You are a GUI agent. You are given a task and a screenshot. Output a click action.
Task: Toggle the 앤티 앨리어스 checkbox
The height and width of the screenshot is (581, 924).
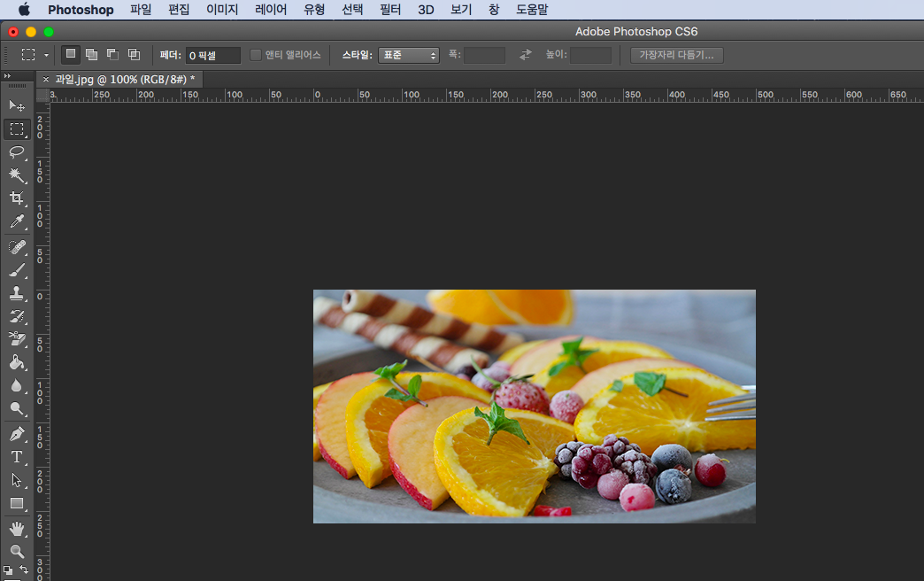pos(256,55)
